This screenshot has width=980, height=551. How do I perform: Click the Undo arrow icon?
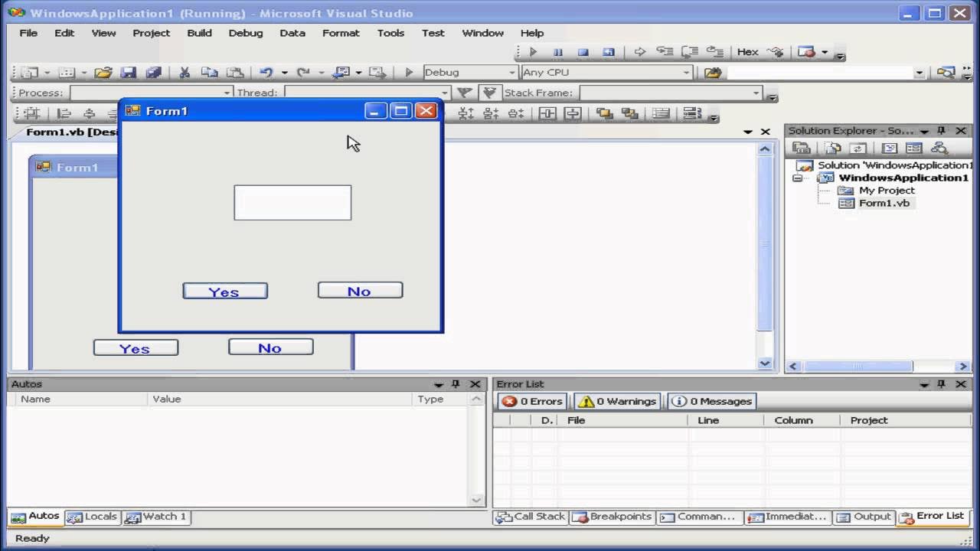tap(266, 73)
